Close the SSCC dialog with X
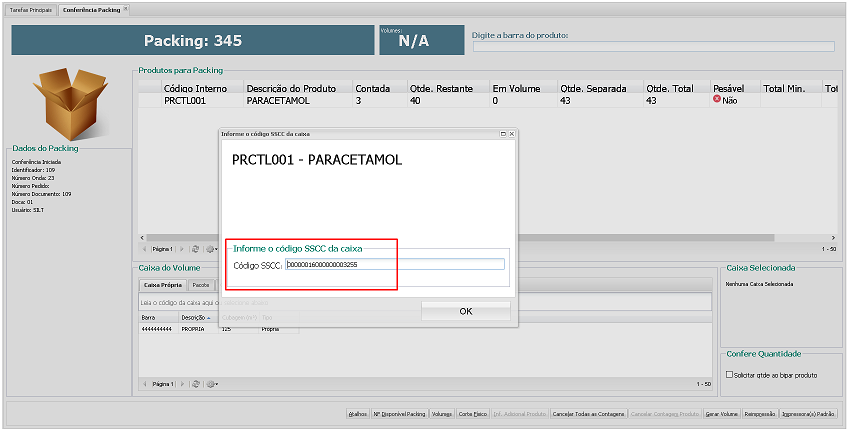The height and width of the screenshot is (432, 849). pos(512,134)
